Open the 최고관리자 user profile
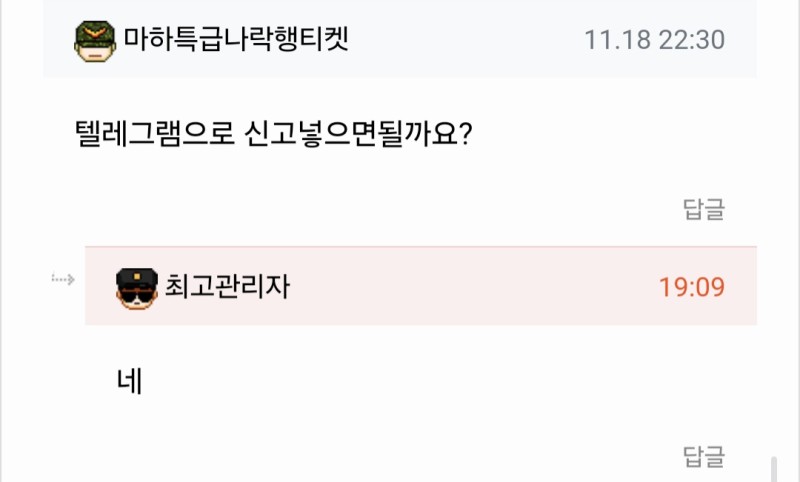Screen dimensions: 800x482 click(x=227, y=287)
